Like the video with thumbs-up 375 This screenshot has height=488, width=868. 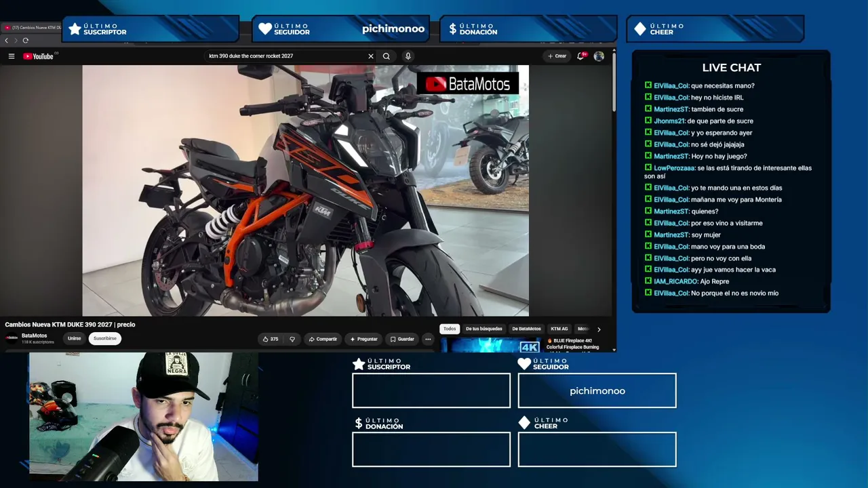[x=270, y=339]
